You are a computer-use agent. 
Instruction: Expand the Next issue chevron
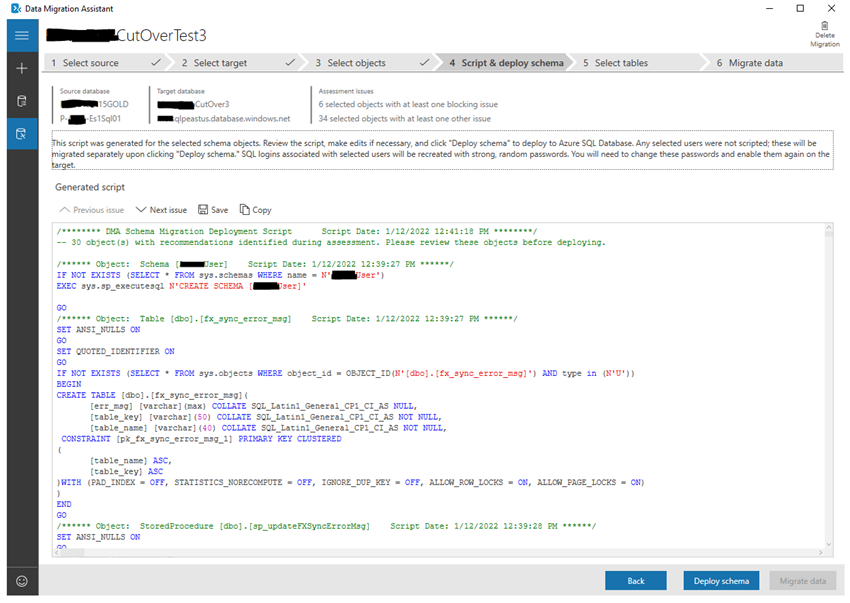tap(140, 210)
